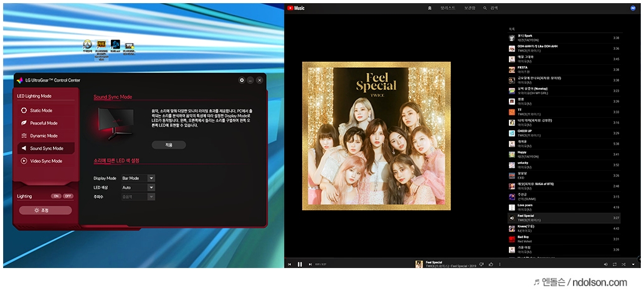The width and height of the screenshot is (644, 293).
Task: Turn Lighting OFF
Action: click(68, 196)
